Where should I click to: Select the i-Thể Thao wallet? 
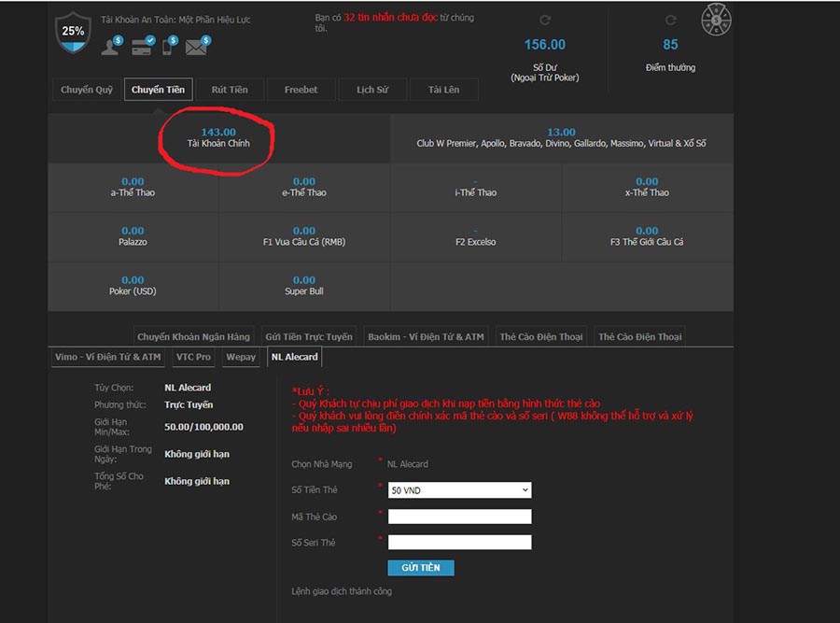coord(476,187)
